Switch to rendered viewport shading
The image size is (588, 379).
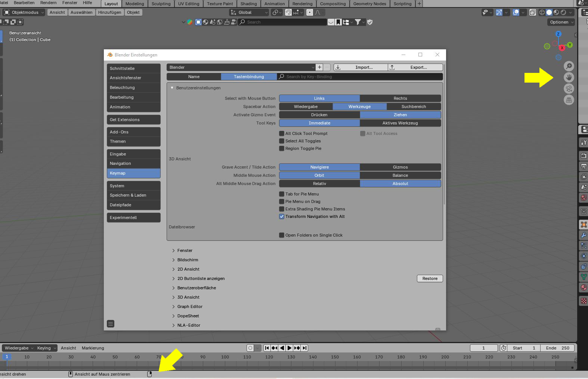coord(563,12)
